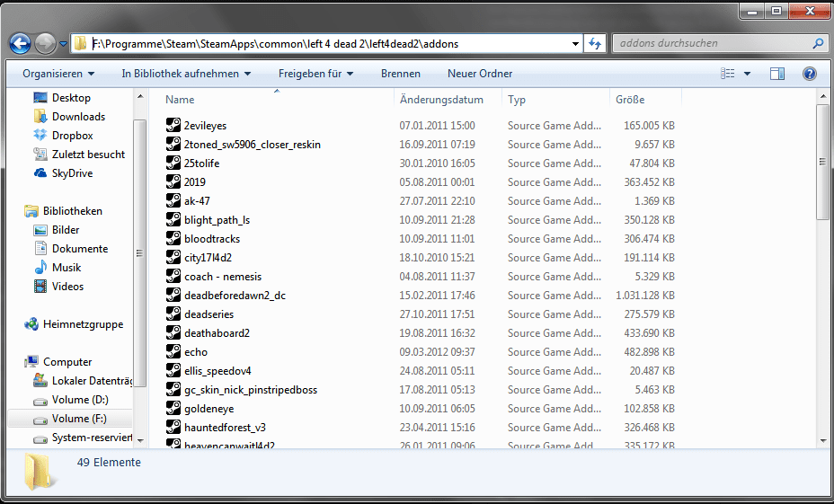
Task: Click the Dokumente library icon
Action: 40,249
